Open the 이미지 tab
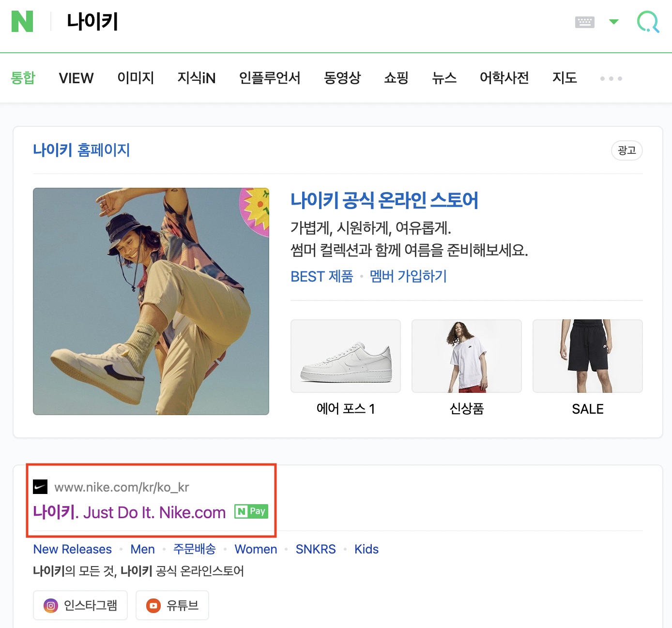Screen dimensions: 672x628 pos(136,78)
